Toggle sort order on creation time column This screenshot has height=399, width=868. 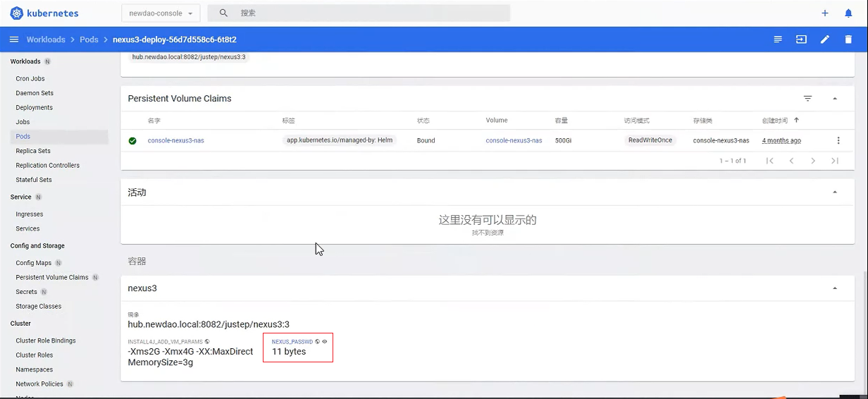pos(796,121)
